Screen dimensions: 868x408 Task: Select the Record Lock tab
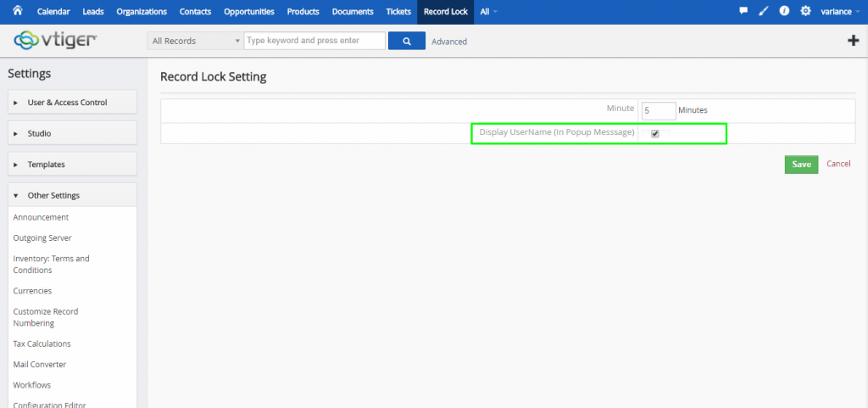pos(446,12)
